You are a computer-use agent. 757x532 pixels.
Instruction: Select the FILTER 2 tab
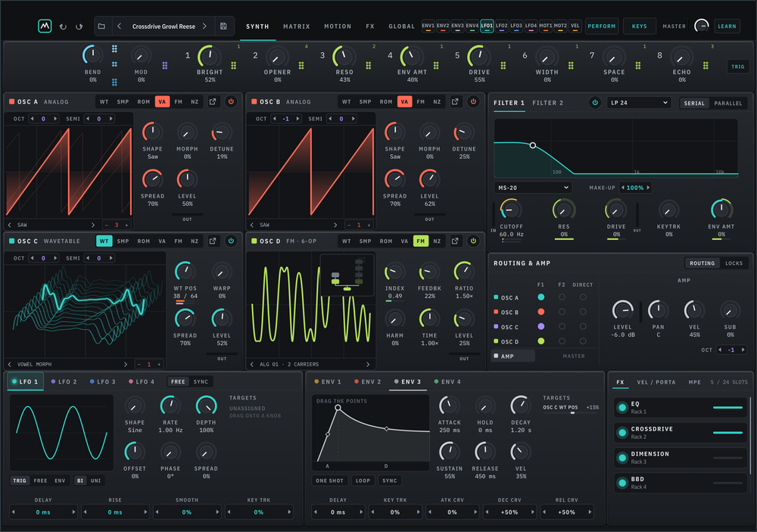[547, 103]
